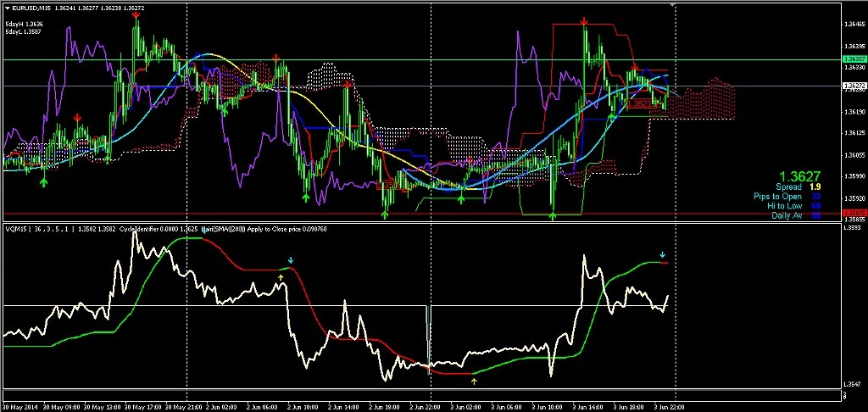Viewport: 868px width, 412px height.
Task: Click the green 1.36357 price level tag
Action: (853, 58)
